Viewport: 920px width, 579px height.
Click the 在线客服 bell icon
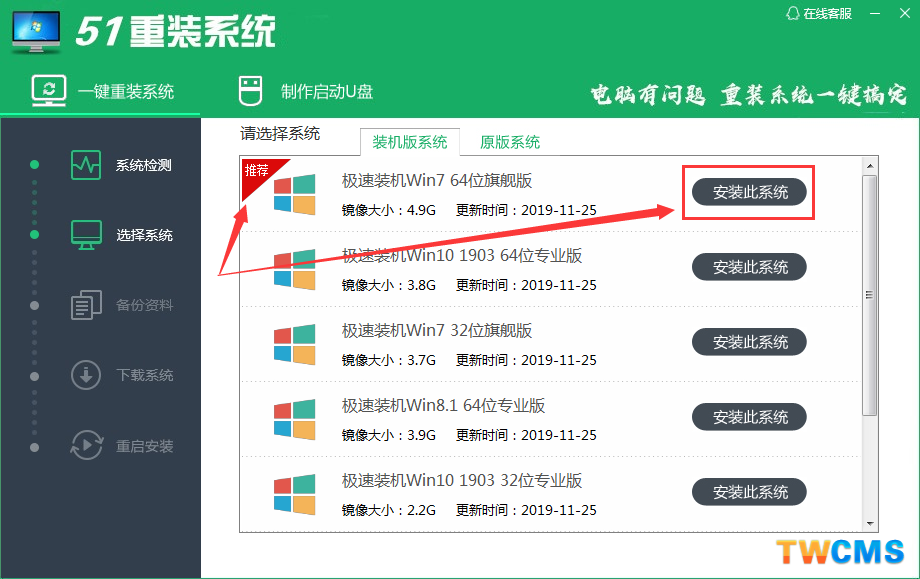tap(793, 13)
